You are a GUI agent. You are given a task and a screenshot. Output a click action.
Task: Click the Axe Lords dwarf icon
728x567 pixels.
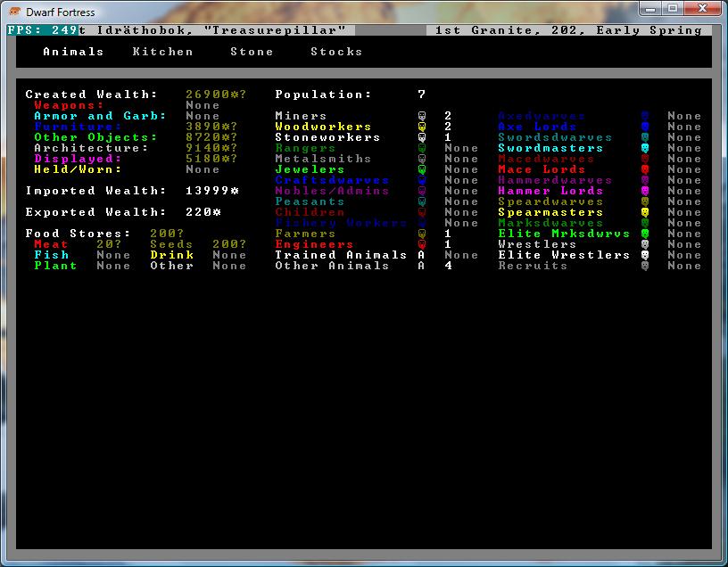[x=645, y=127]
